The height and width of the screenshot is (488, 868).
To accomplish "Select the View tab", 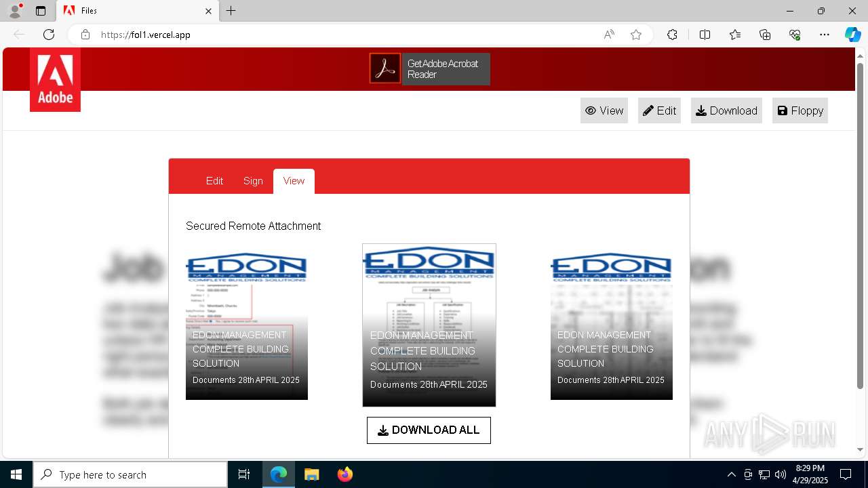I will tap(294, 181).
